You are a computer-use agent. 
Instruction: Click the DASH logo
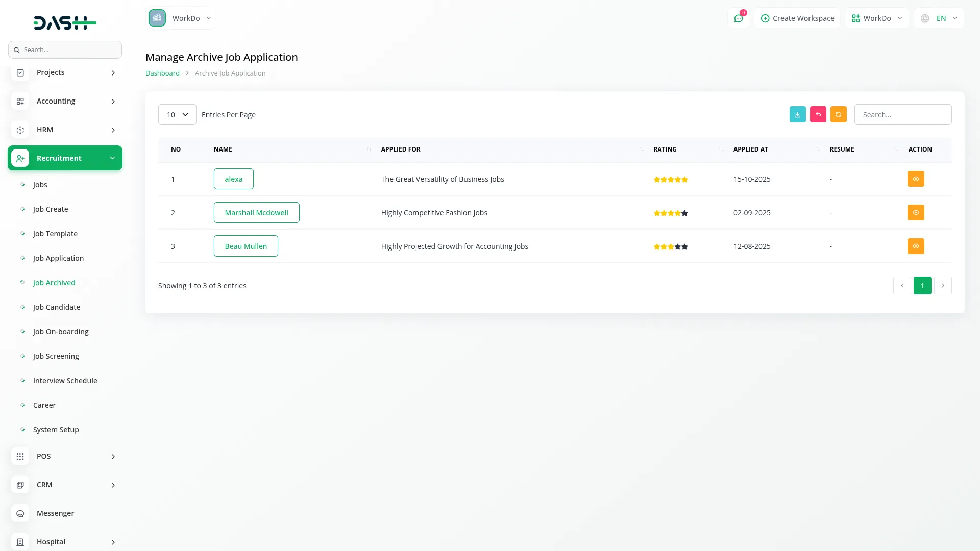(x=65, y=22)
